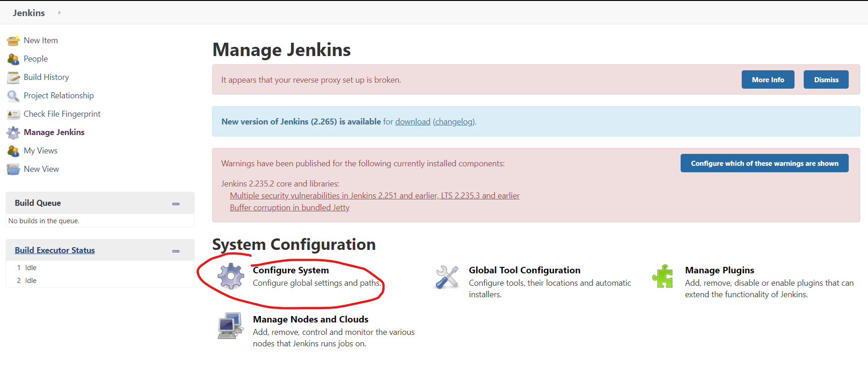Click the Manage Jenkins gear icon in sidebar

click(x=13, y=133)
